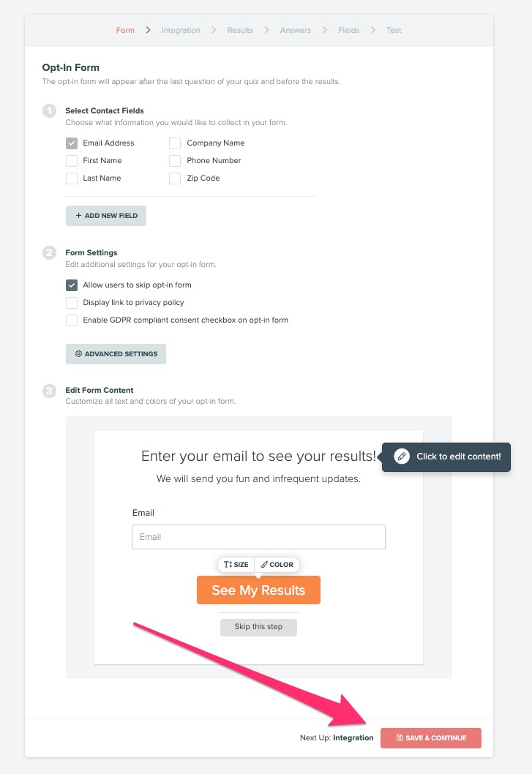Disable 'Allow users to skip opt-in form'
532x774 pixels.
pos(71,285)
